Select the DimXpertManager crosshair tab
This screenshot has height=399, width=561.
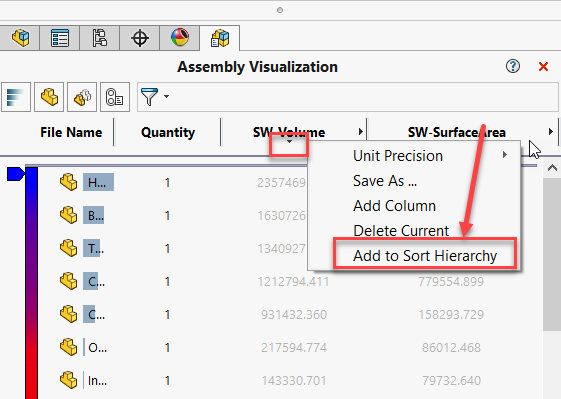[140, 38]
